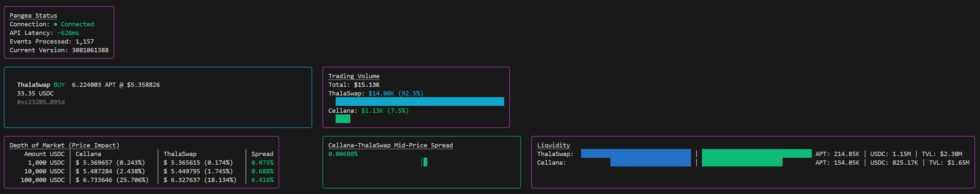Click the green Cellana USDC liquidity bar
Screen dimensions: 980x194
pyautogui.click(x=742, y=162)
